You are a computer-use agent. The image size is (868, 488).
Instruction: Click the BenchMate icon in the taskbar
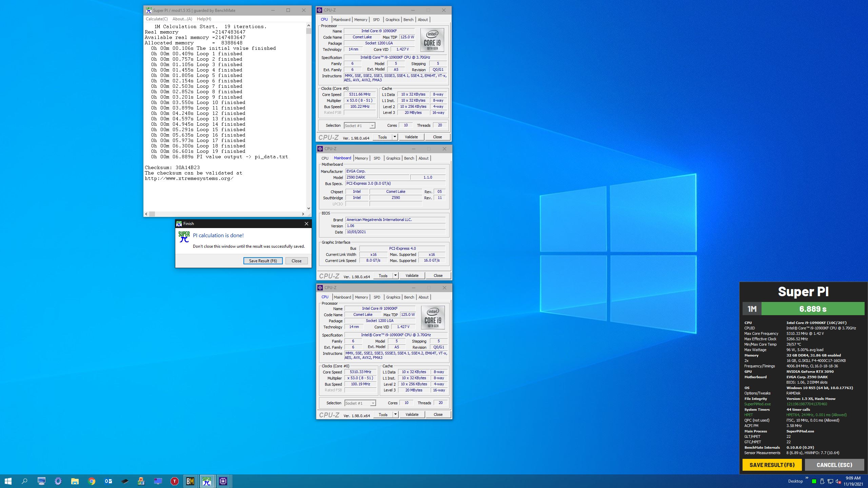click(x=190, y=481)
